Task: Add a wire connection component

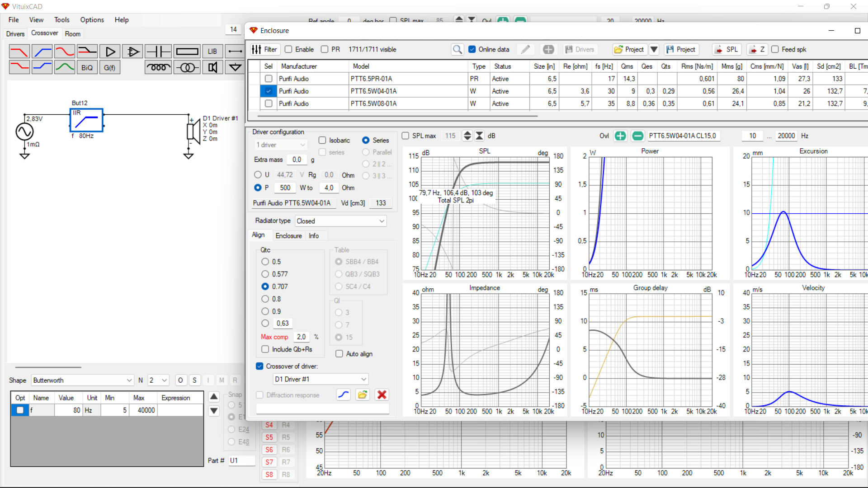Action: pos(235,52)
